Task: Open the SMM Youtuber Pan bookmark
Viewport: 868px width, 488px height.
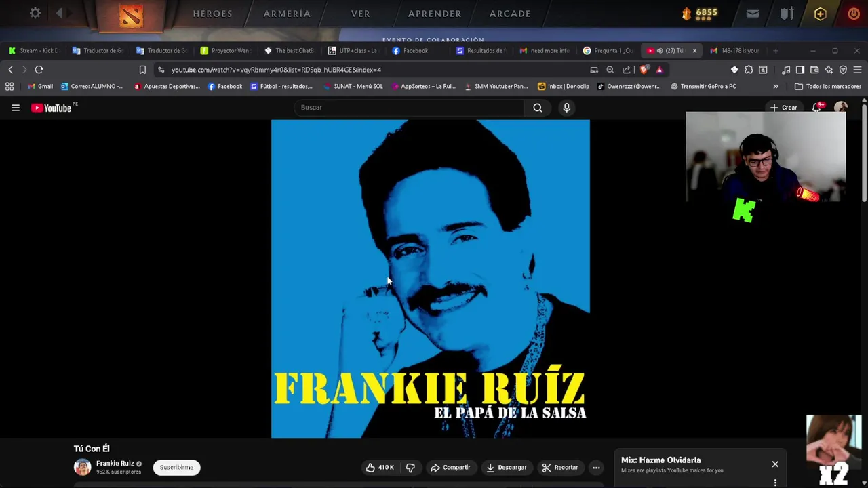Action: click(x=496, y=86)
